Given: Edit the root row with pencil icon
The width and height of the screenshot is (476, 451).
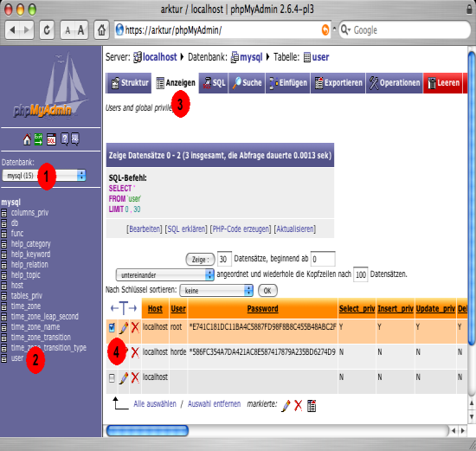Looking at the screenshot, I should tap(123, 328).
